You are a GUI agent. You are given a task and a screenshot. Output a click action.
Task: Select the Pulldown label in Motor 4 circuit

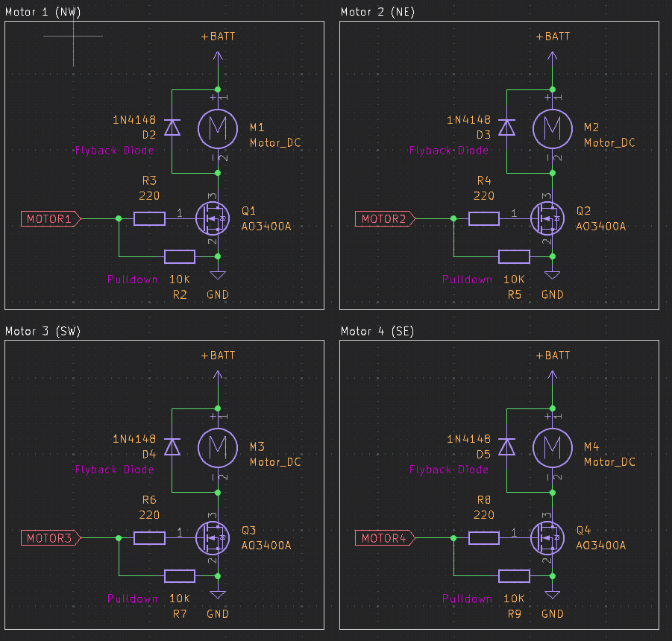(x=468, y=599)
